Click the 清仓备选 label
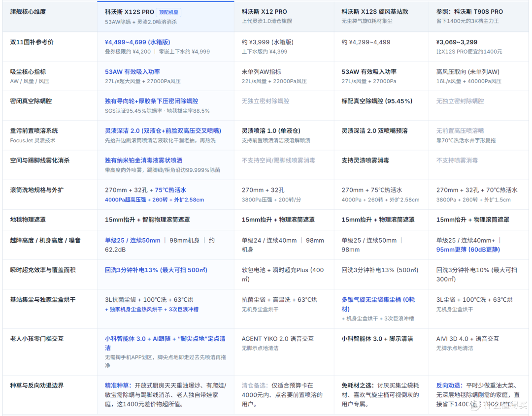532x416 pixels. coord(254,385)
